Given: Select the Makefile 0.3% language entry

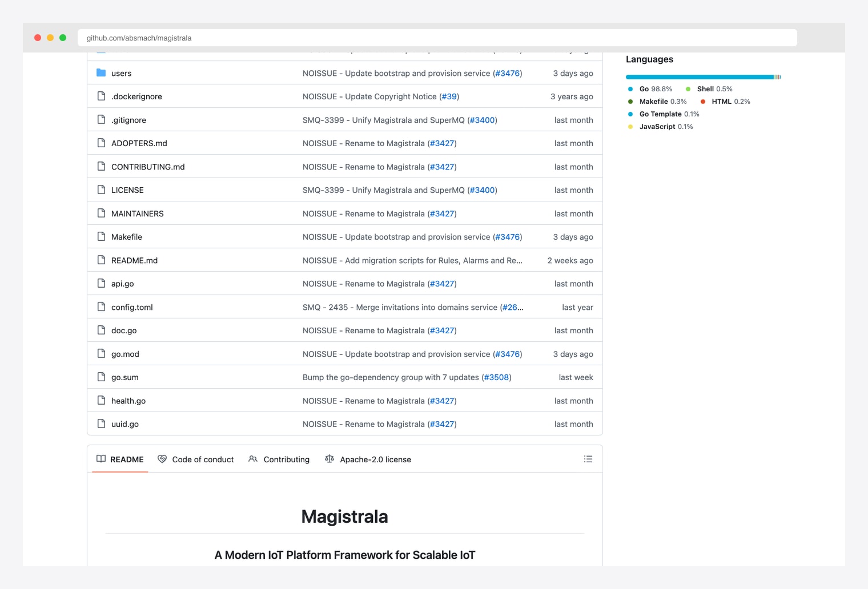Looking at the screenshot, I should tap(657, 102).
